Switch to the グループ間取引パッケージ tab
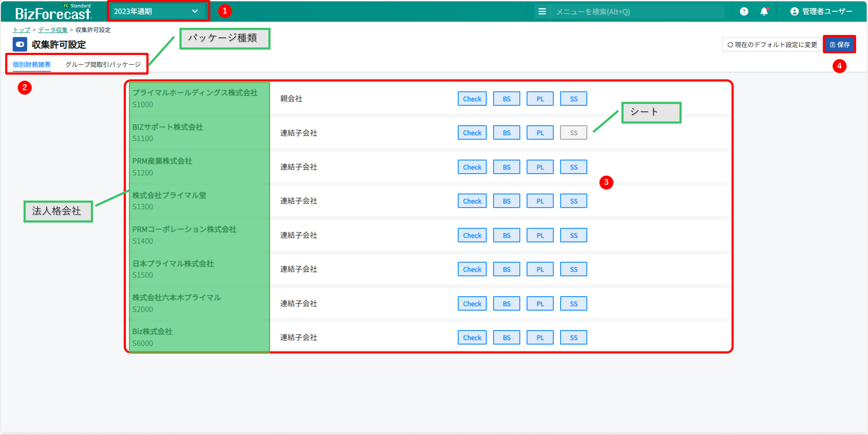The image size is (868, 435). click(103, 64)
